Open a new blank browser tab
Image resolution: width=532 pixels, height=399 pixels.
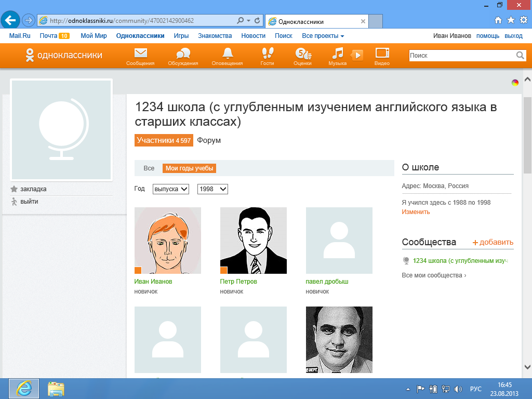point(376,21)
